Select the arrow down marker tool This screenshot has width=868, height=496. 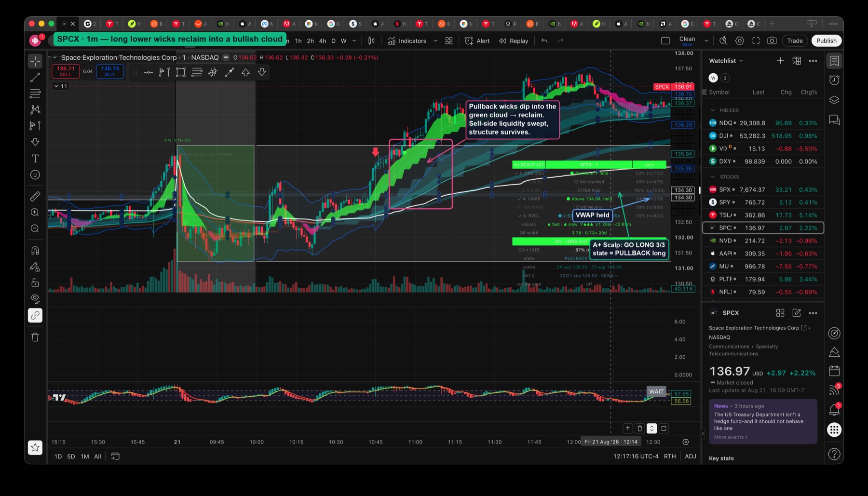(x=262, y=72)
